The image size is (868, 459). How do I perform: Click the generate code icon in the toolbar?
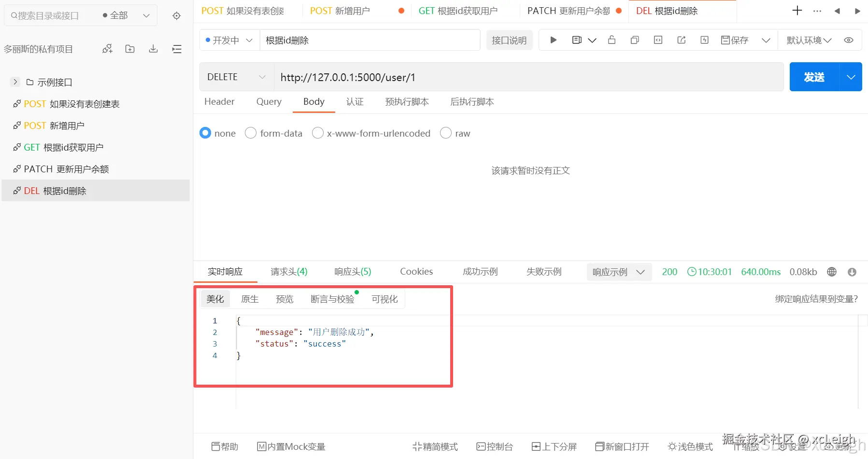click(658, 40)
